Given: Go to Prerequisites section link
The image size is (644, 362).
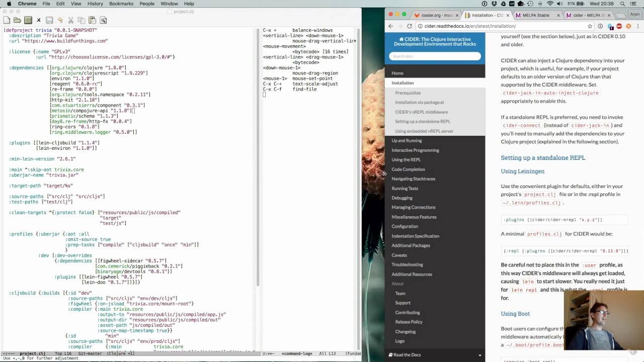Looking at the screenshot, I should (x=408, y=93).
